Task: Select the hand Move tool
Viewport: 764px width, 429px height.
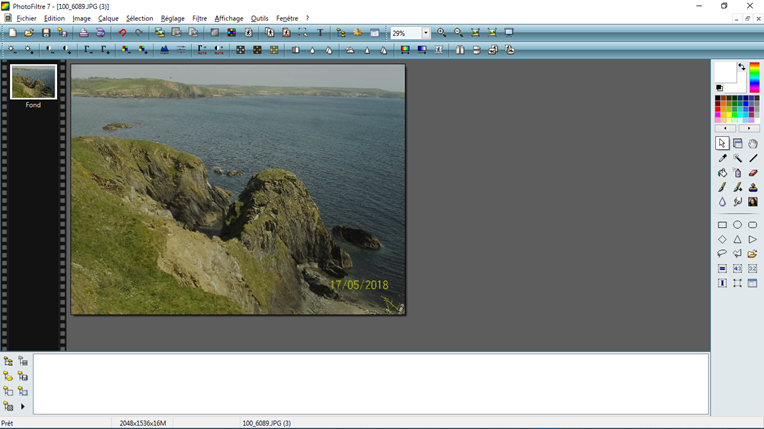Action: pyautogui.click(x=753, y=144)
